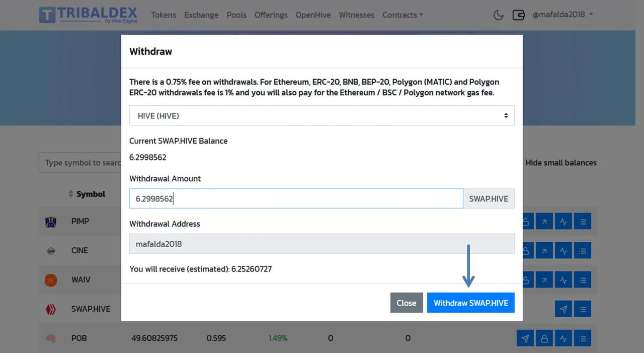Click the send icon in SWAP.HIVE row
Image resolution: width=644 pixels, height=353 pixels.
(x=563, y=309)
